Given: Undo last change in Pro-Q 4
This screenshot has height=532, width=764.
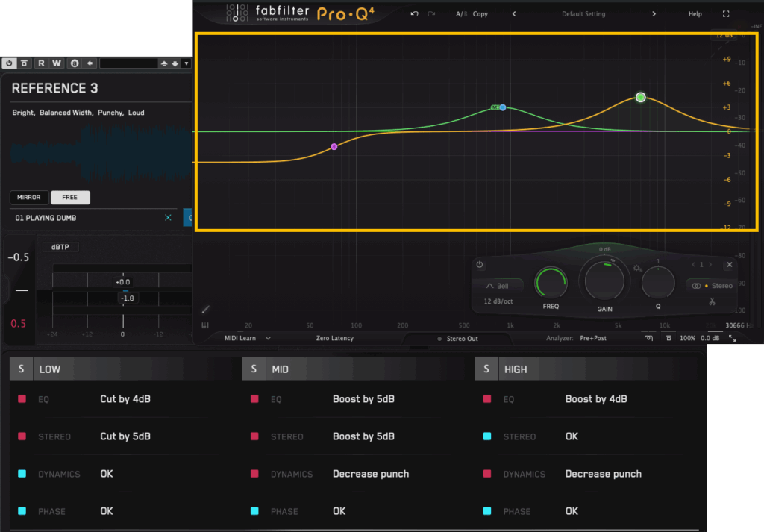Looking at the screenshot, I should (414, 13).
